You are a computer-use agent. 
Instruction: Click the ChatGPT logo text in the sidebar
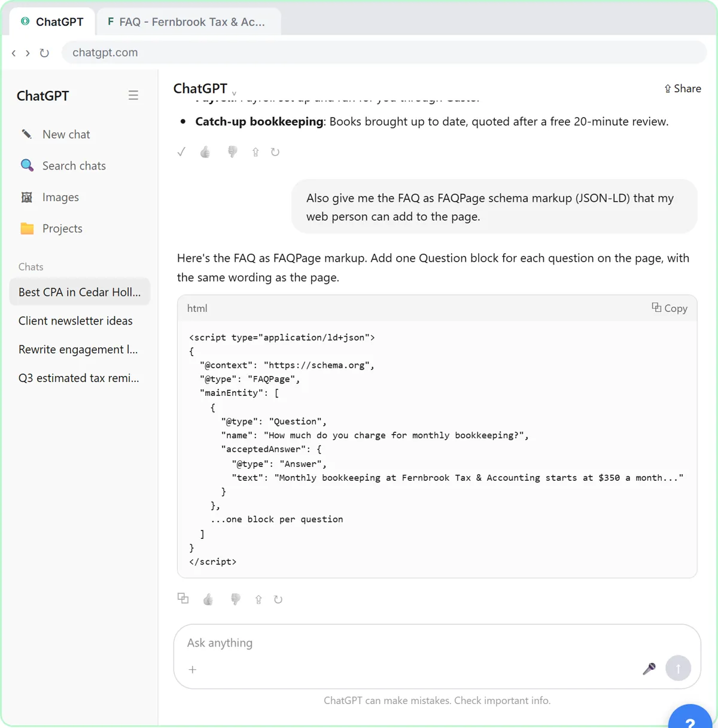pyautogui.click(x=42, y=96)
